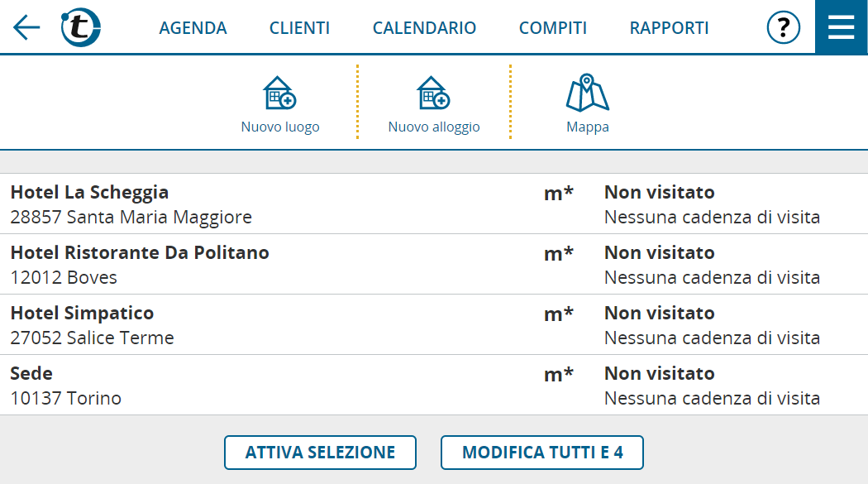The image size is (868, 484).
Task: Switch to the CLIENTI tab
Action: coord(299,27)
